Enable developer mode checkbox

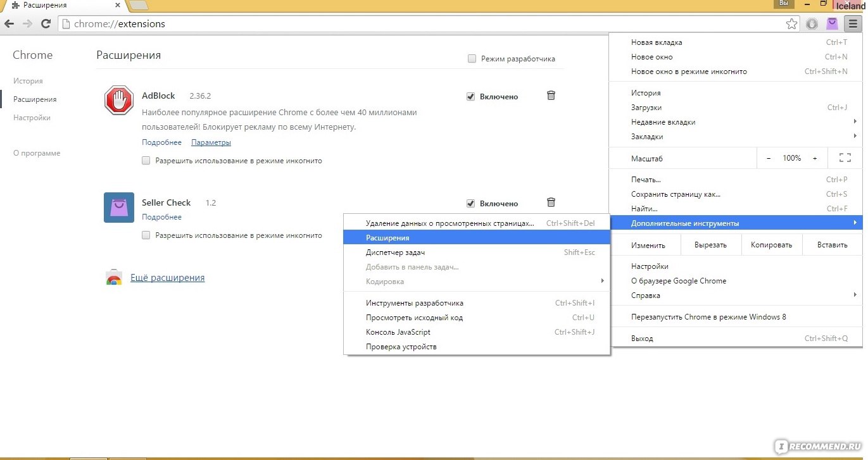click(472, 59)
